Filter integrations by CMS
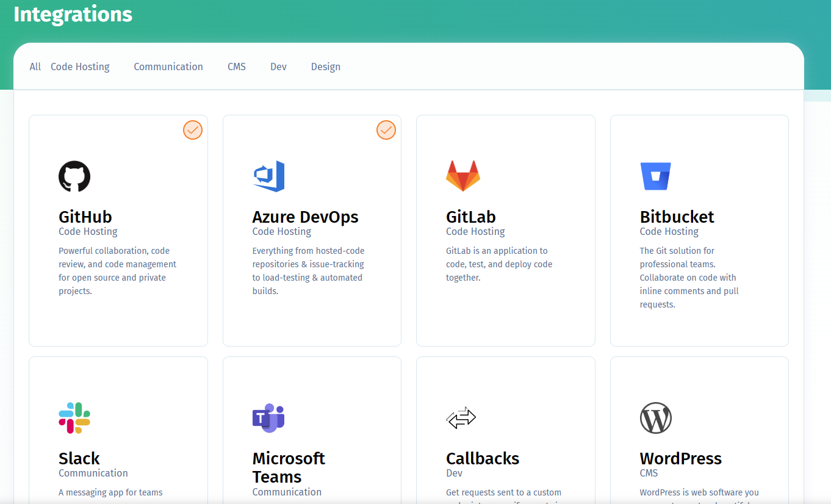 (x=237, y=67)
